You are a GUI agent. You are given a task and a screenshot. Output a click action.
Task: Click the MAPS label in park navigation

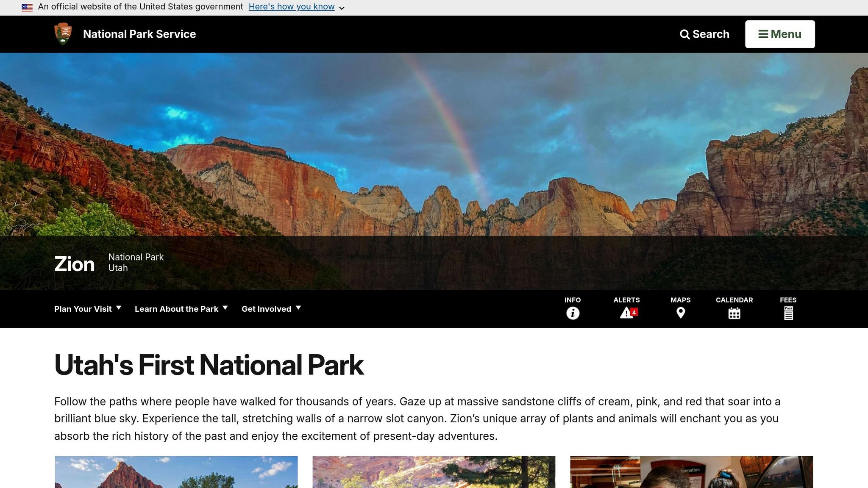tap(680, 300)
